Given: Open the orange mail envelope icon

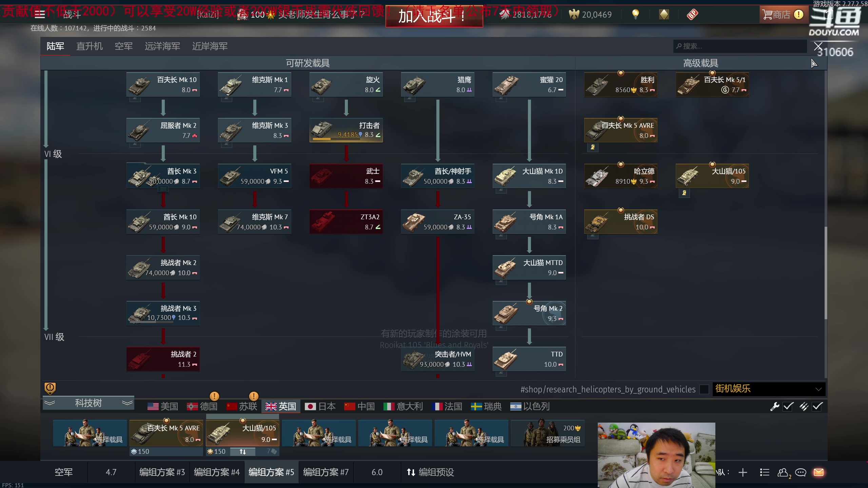Looking at the screenshot, I should 818,472.
